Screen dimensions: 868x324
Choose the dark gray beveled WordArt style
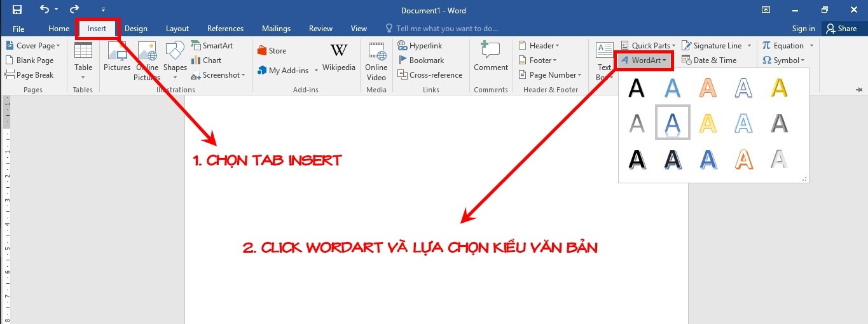(779, 123)
